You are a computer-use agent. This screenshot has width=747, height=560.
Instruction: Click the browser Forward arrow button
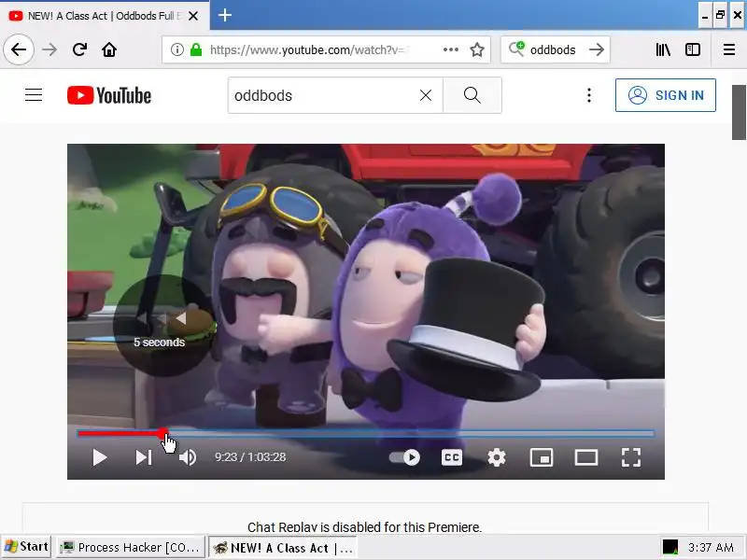[x=49, y=49]
